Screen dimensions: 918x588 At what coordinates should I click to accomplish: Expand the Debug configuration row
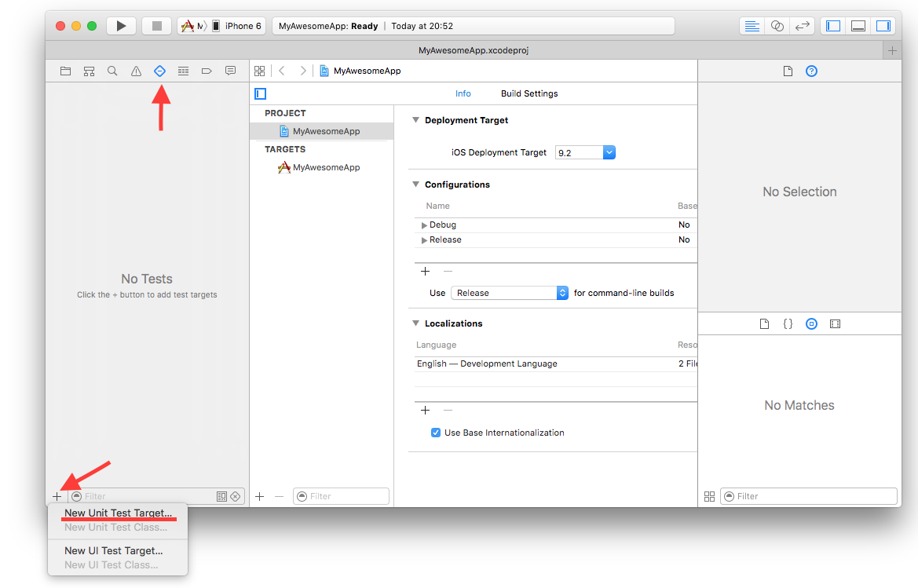(x=424, y=225)
